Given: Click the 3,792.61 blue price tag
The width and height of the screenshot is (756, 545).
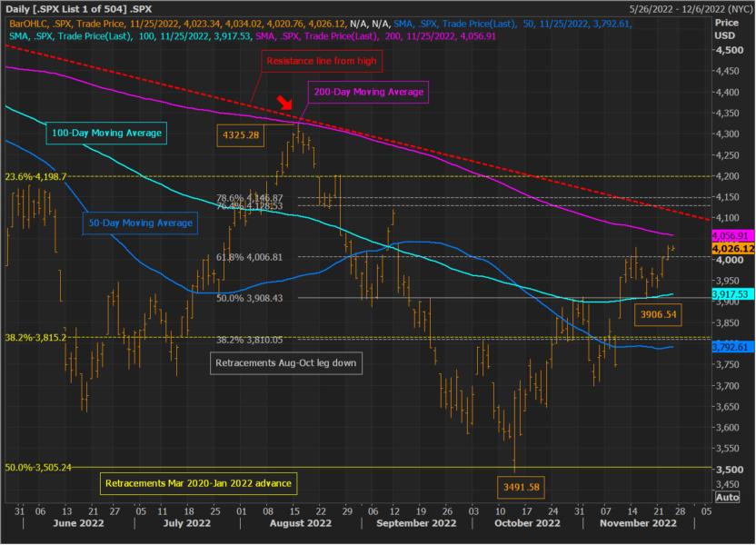Looking at the screenshot, I should [733, 347].
